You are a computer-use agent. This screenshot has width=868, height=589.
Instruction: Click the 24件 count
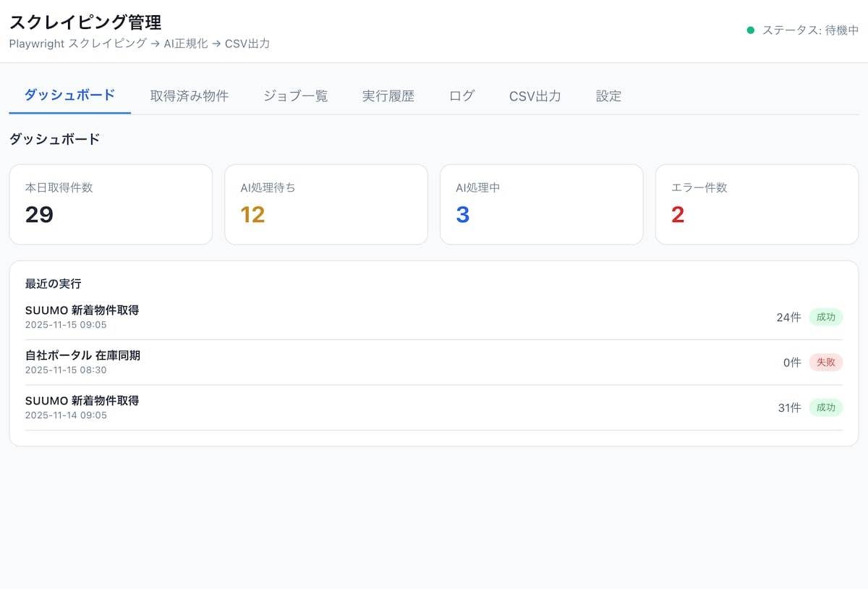click(788, 317)
